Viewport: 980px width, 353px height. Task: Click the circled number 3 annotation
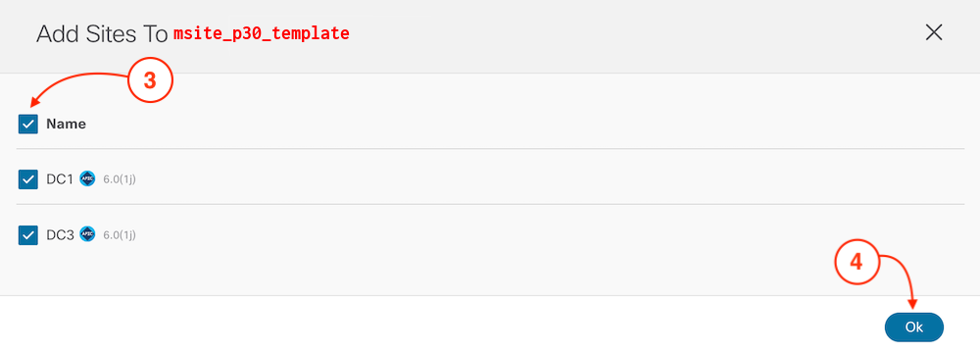click(x=150, y=82)
